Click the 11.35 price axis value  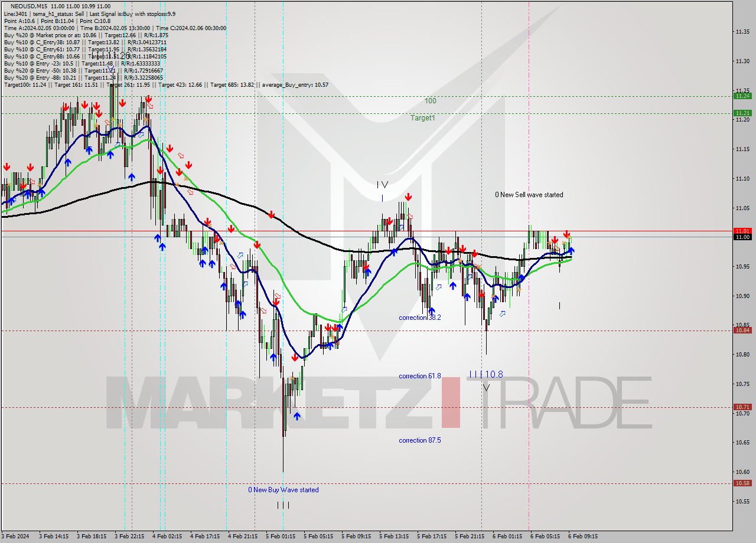tap(742, 31)
